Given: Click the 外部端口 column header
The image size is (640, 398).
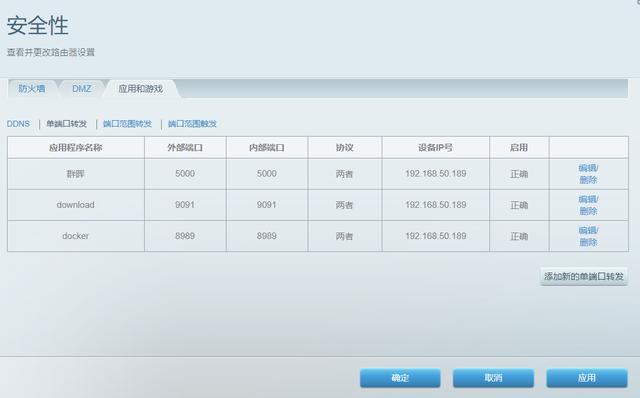Looking at the screenshot, I should click(185, 148).
